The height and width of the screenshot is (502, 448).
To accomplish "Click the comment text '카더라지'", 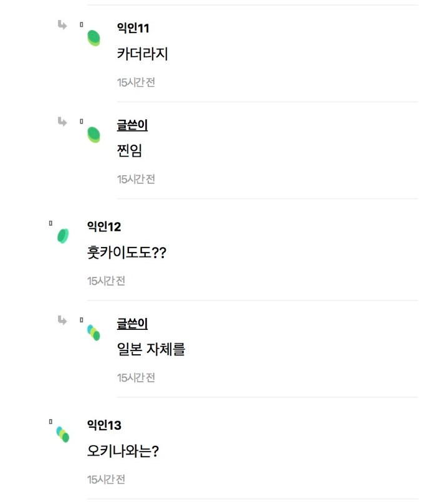I will pyautogui.click(x=143, y=54).
